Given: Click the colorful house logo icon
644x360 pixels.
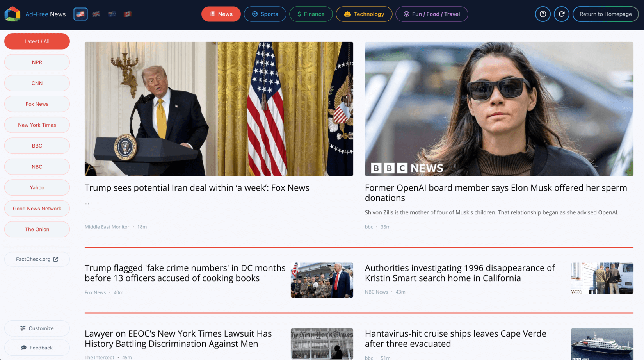Looking at the screenshot, I should [12, 14].
